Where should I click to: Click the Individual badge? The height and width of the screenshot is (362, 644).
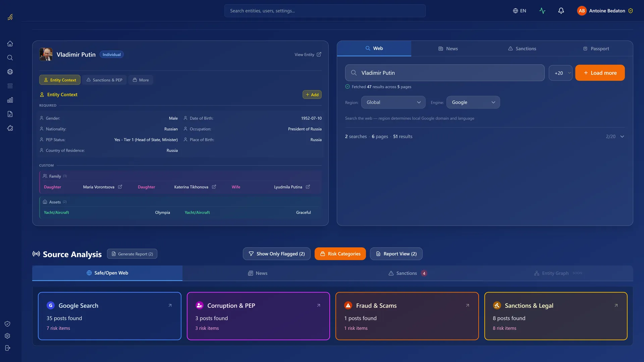tap(112, 54)
